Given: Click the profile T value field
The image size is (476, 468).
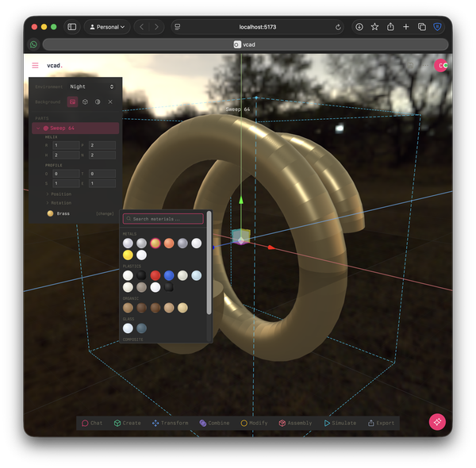Looking at the screenshot, I should 102,174.
